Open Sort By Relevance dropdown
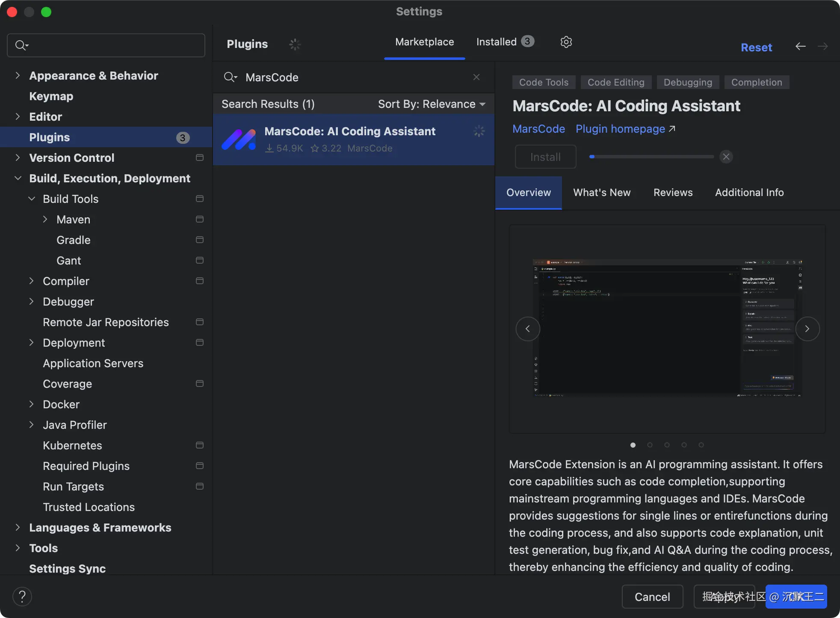Screen dimensions: 840x618 [432, 104]
